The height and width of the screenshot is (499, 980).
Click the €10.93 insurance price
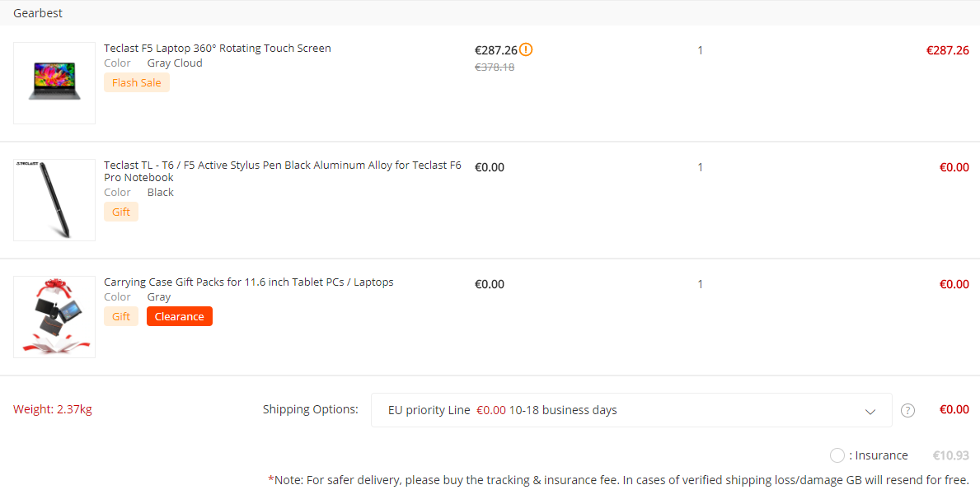click(950, 455)
